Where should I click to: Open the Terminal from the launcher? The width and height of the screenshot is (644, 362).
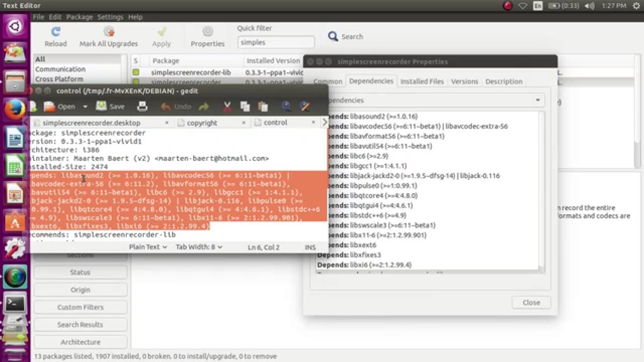[x=15, y=303]
